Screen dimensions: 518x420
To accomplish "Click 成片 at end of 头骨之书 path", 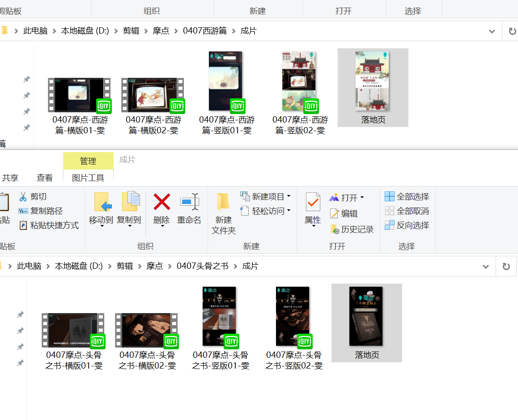I will coord(250,266).
